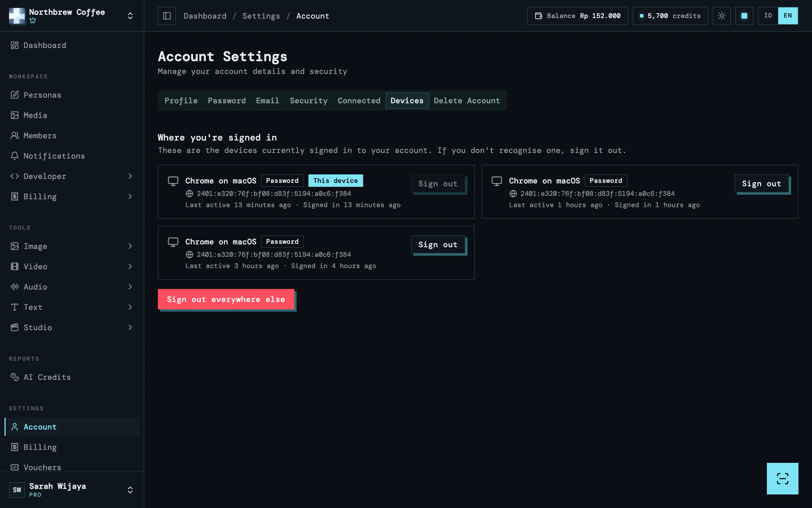Click the 5,700 credits indicator

pos(670,16)
